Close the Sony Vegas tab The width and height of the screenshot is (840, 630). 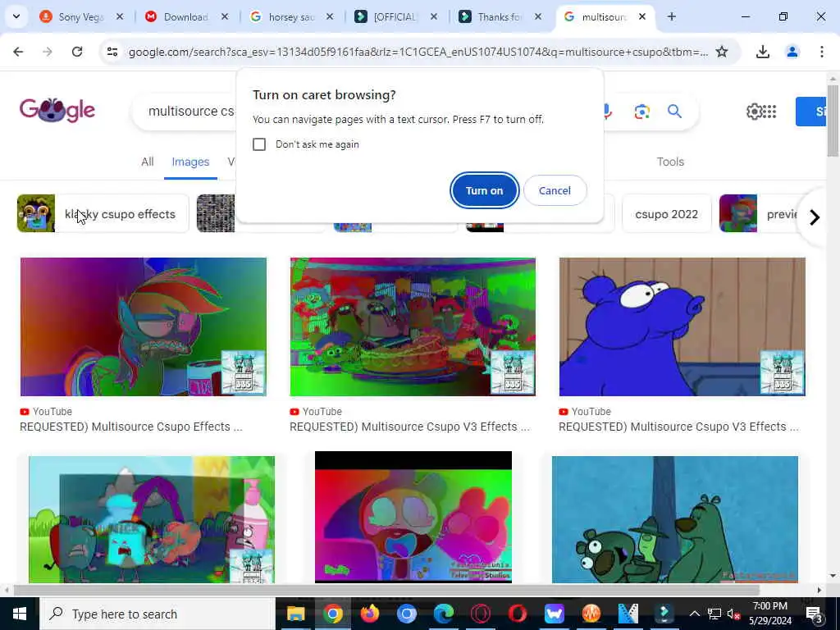120,16
